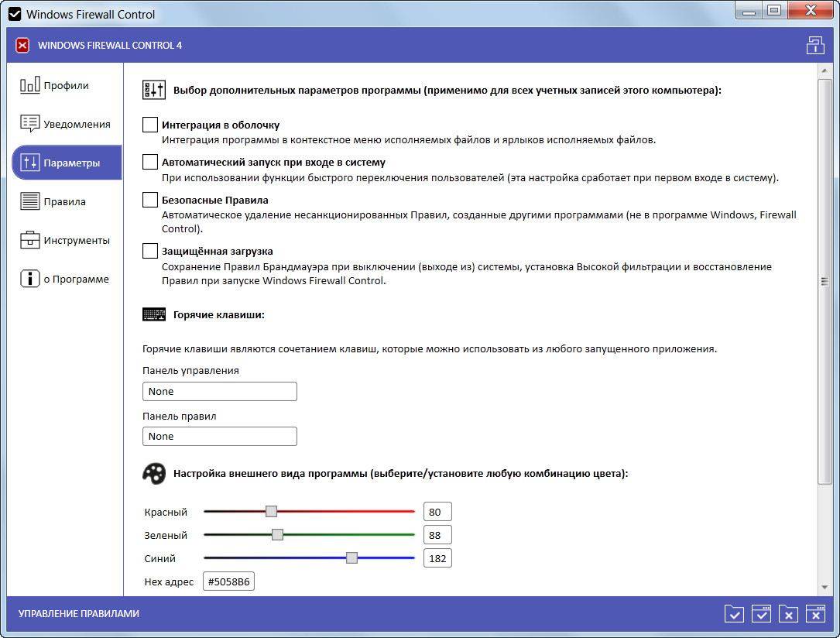Open the Инструменты section
840x638 pixels.
pos(65,240)
